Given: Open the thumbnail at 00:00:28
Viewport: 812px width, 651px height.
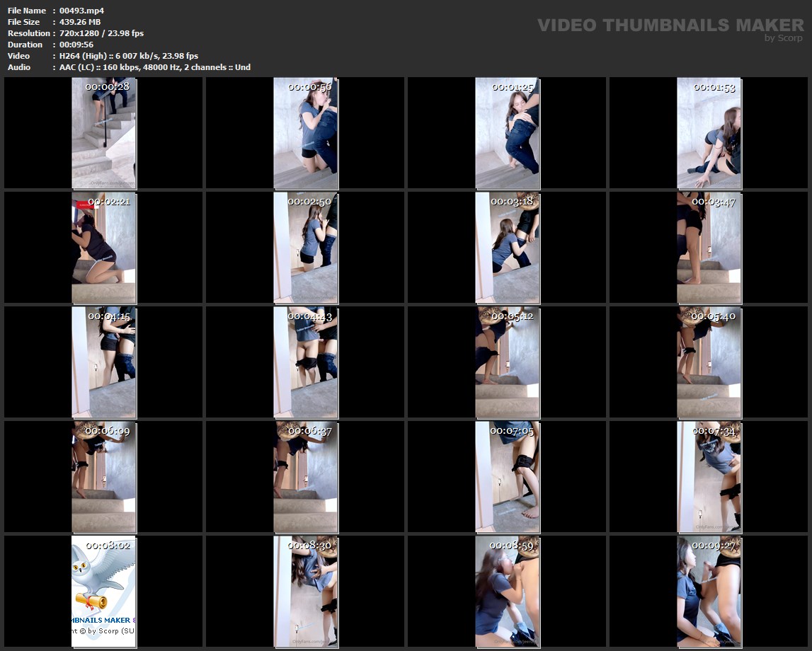Looking at the screenshot, I should coord(103,133).
